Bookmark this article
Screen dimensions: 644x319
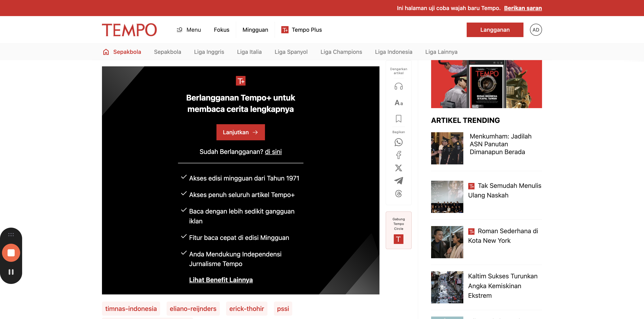(x=398, y=119)
